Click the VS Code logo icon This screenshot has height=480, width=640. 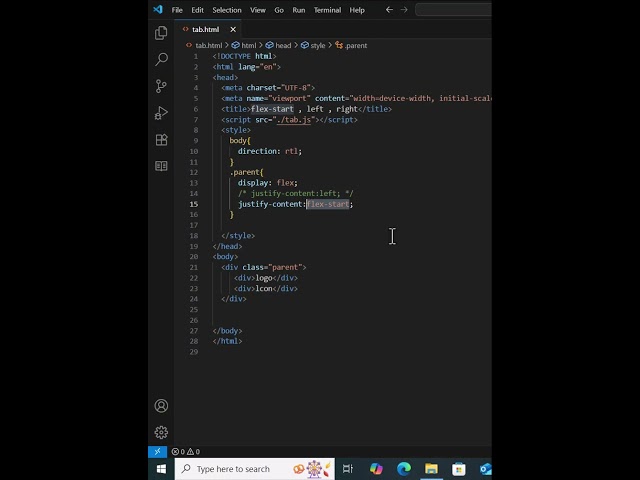158,9
